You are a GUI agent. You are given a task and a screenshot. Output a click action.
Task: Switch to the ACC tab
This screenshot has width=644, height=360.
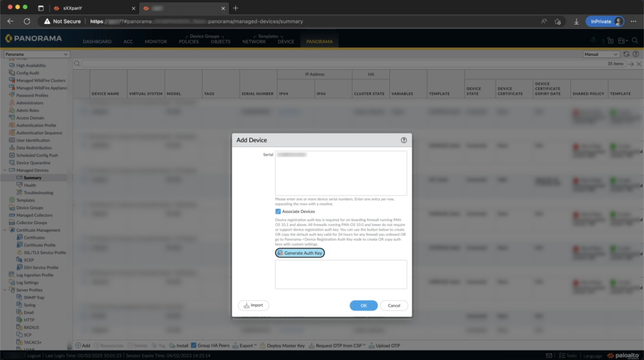pyautogui.click(x=128, y=41)
